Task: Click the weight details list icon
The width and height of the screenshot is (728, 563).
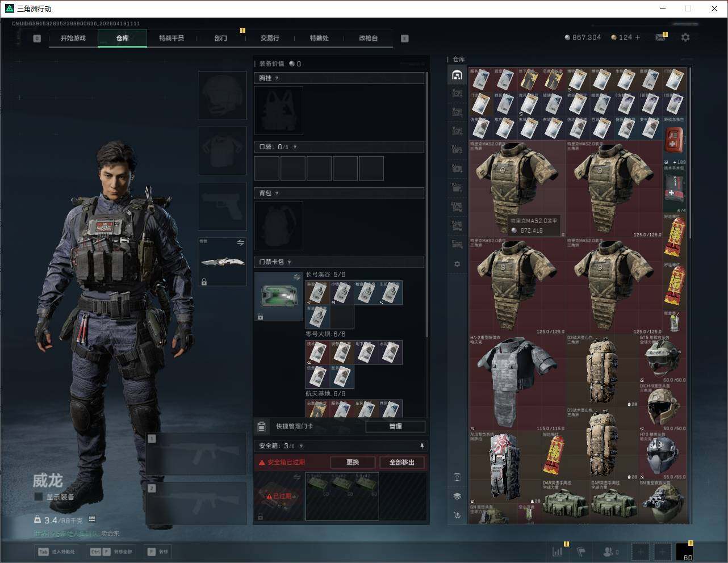Action: (92, 519)
